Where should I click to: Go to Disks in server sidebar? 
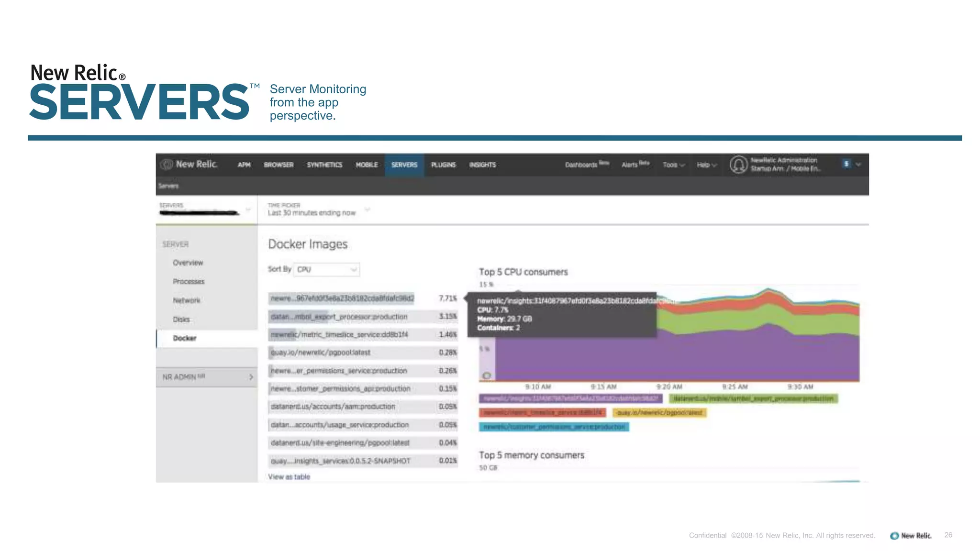point(181,320)
